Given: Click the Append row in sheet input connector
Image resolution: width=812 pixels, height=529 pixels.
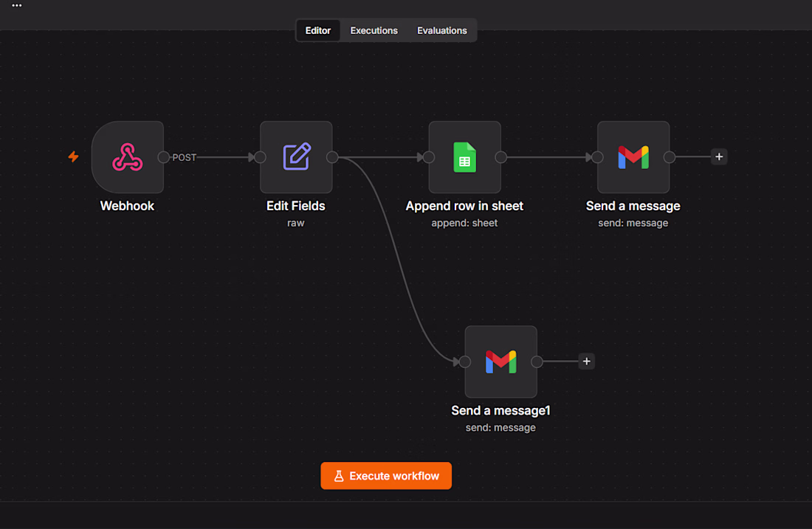Looking at the screenshot, I should click(429, 157).
